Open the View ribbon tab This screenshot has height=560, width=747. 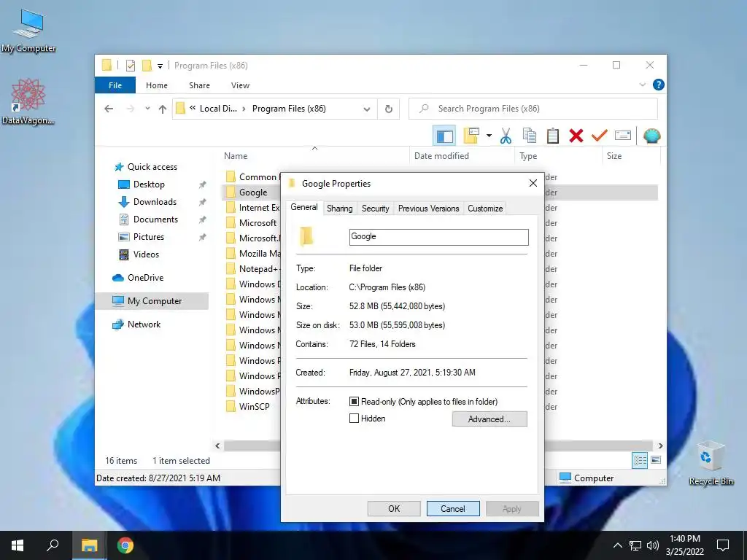(240, 85)
